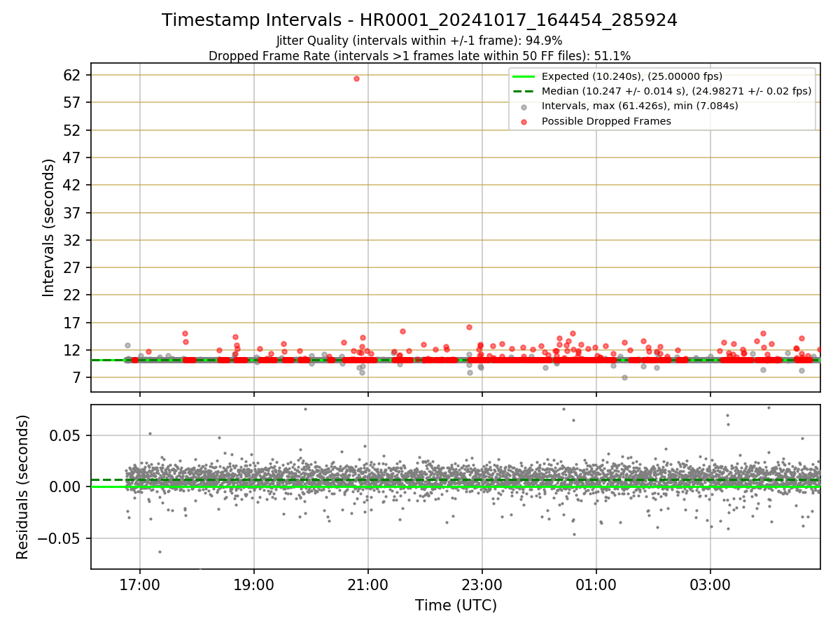Select the 'Jitter Quality' 94.9% subtitle line
Image resolution: width=840 pixels, height=630 pixels.
419,41
